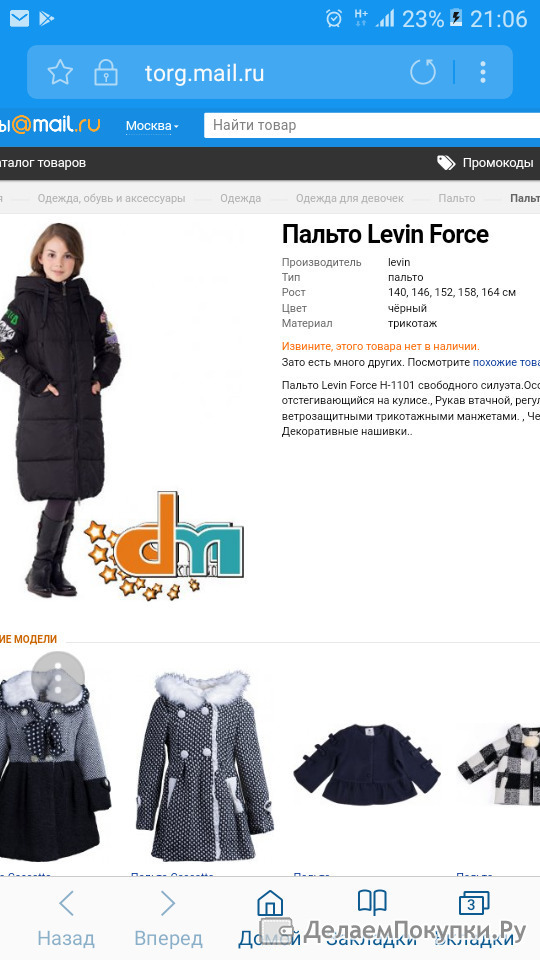The image size is (540, 960).
Task: Reload the page with the refresh icon
Action: click(x=422, y=72)
